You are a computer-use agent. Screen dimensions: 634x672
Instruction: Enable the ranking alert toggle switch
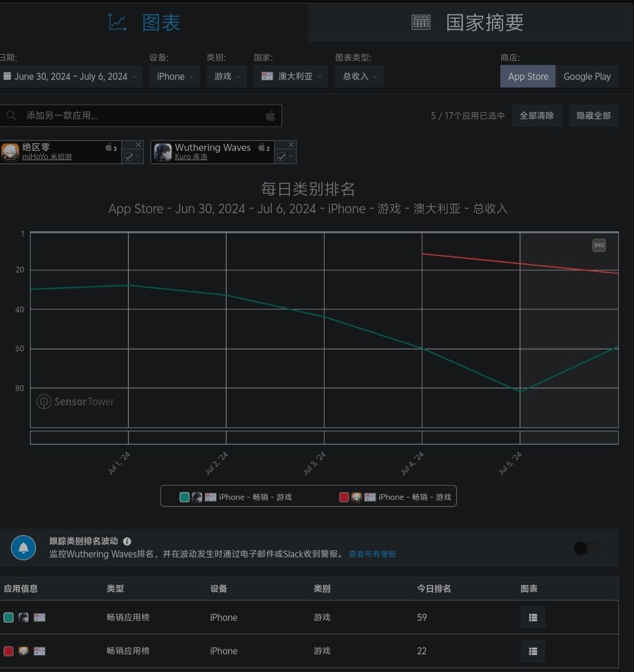click(x=586, y=547)
